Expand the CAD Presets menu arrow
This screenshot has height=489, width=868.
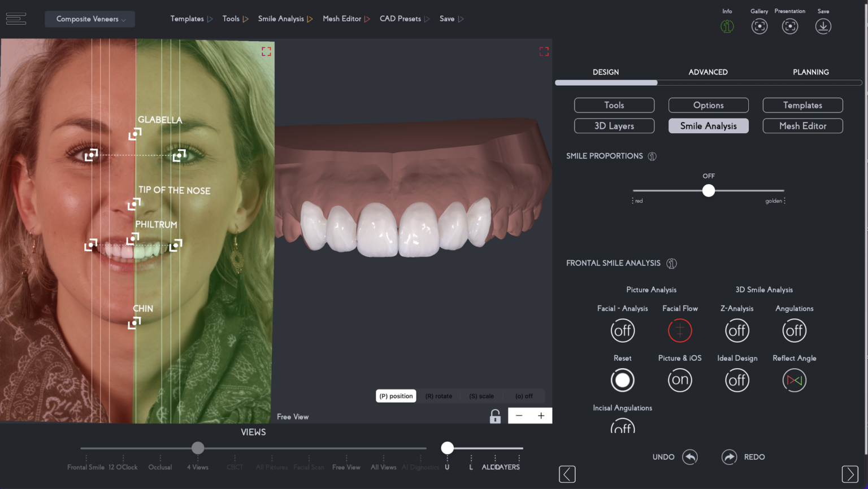[x=428, y=19]
